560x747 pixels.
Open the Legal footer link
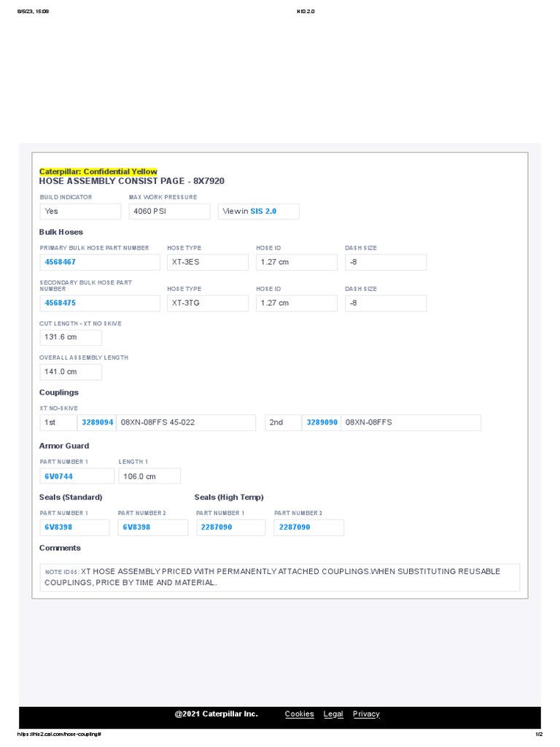pyautogui.click(x=333, y=714)
